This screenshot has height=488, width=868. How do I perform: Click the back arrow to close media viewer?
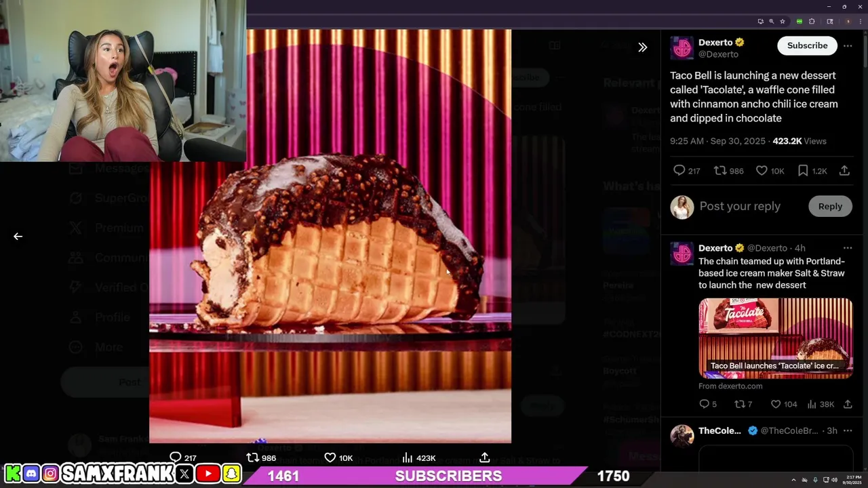click(18, 237)
